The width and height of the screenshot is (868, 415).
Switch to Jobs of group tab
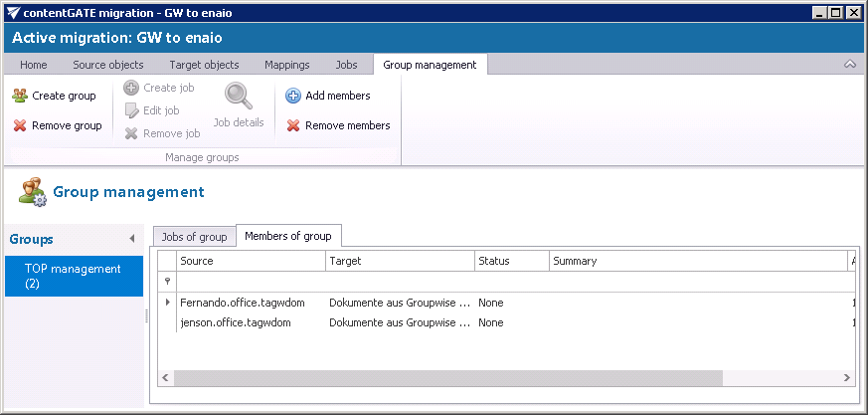coord(195,236)
